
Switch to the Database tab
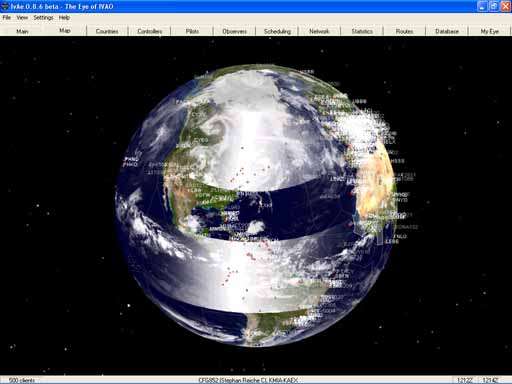447,31
